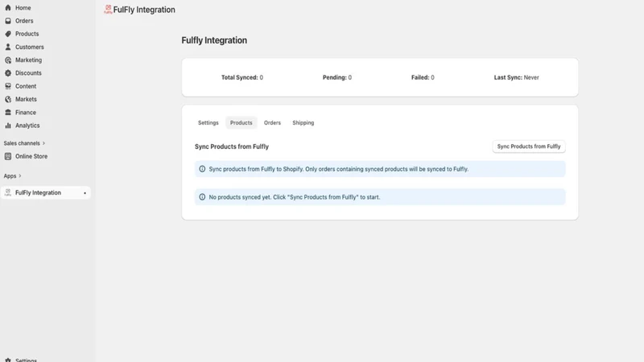
Task: Click the Finance bank icon
Action: click(x=8, y=113)
